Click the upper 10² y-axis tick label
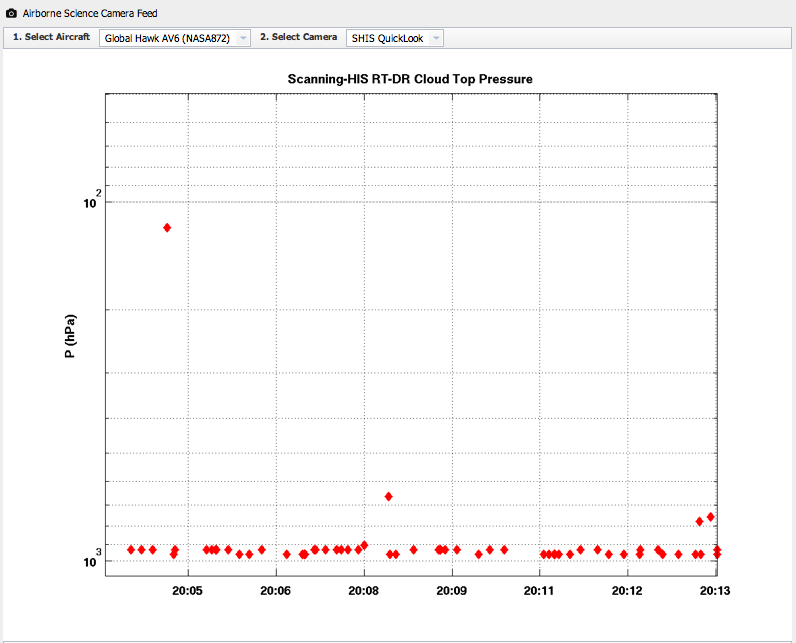Viewport: 796px width, 643px height. pyautogui.click(x=91, y=201)
